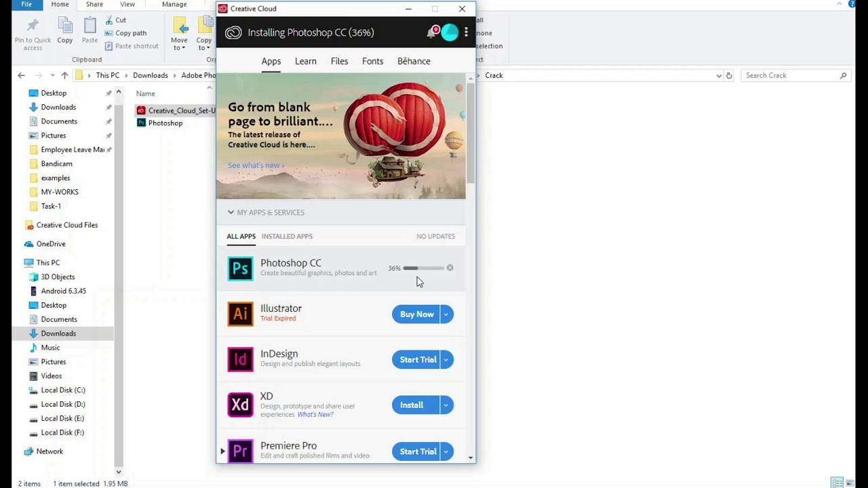Select Network in navigation pane

tap(50, 451)
